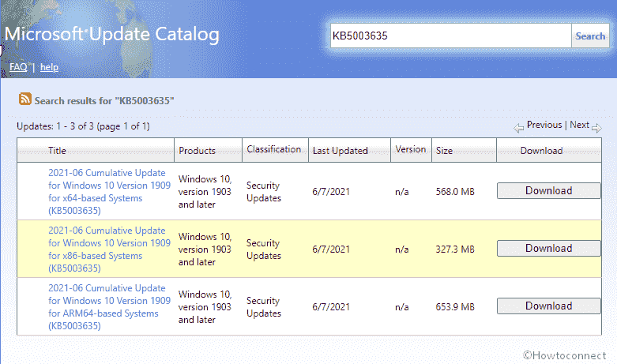The height and width of the screenshot is (364, 617).
Task: Click the Previous page arrow icon
Action: pyautogui.click(x=519, y=127)
